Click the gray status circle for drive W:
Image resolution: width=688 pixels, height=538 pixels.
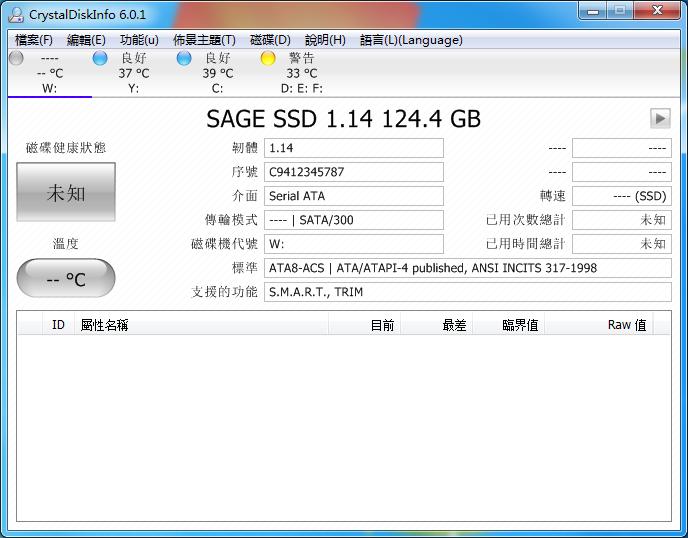(x=16, y=58)
